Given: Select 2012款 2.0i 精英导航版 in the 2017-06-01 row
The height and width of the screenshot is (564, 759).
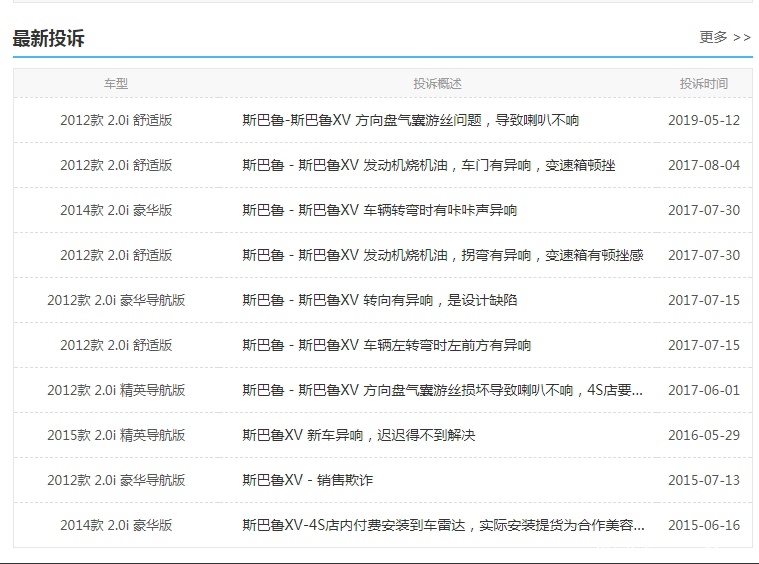Looking at the screenshot, I should 116,390.
